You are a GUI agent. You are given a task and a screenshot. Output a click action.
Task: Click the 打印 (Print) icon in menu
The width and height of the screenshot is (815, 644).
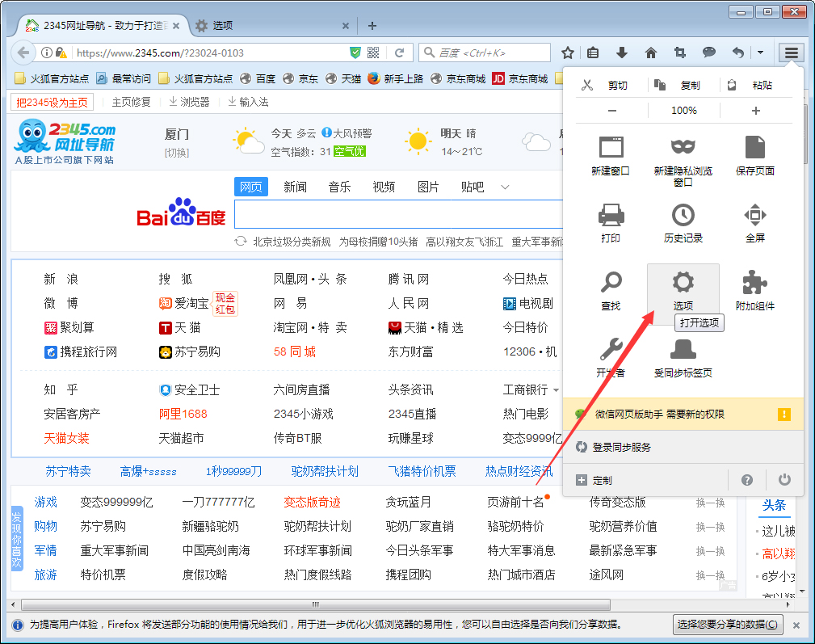(611, 217)
